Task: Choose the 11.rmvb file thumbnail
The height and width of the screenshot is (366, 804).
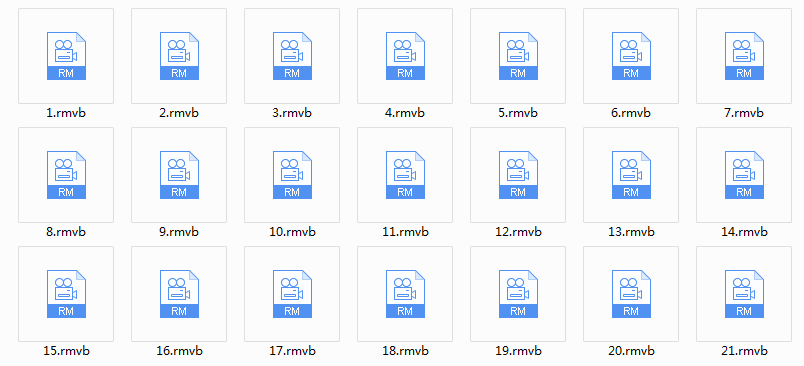Action: click(x=405, y=175)
